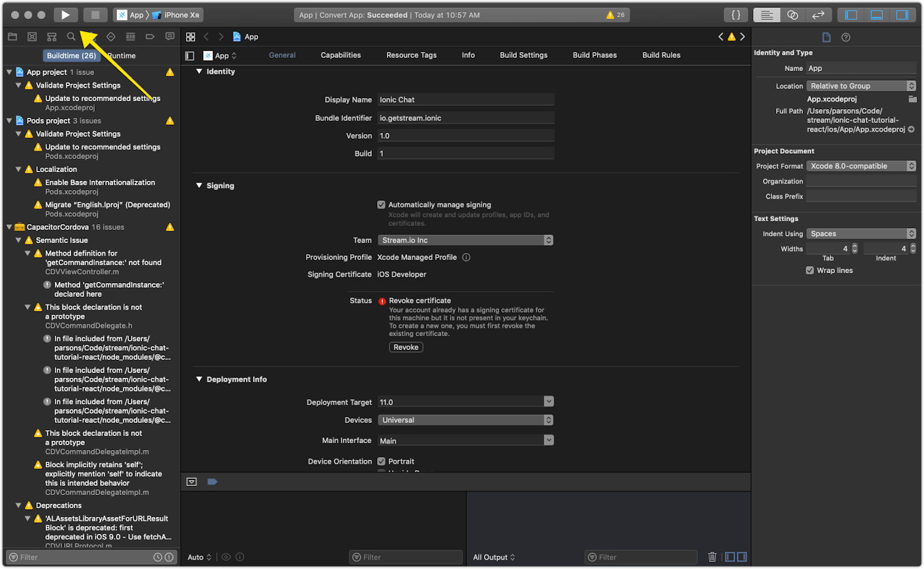Switch to the Assistant editor
Screen dimensions: 924x569
click(x=792, y=15)
